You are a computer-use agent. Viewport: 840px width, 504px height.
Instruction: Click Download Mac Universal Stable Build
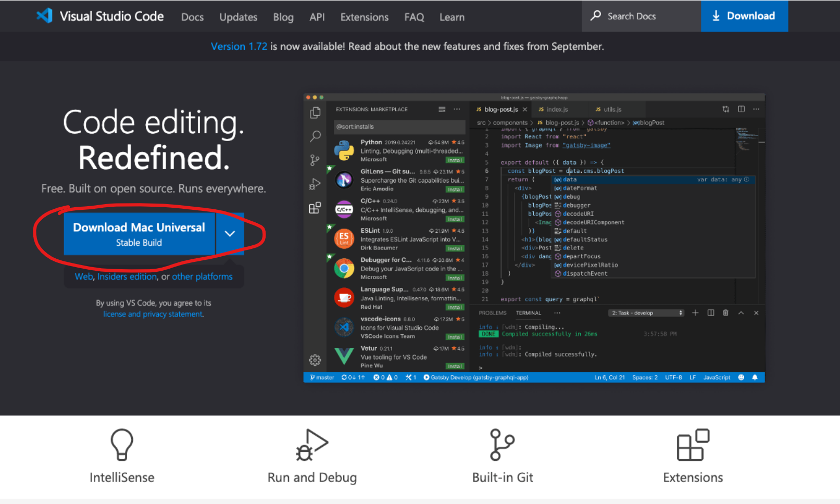click(x=139, y=234)
